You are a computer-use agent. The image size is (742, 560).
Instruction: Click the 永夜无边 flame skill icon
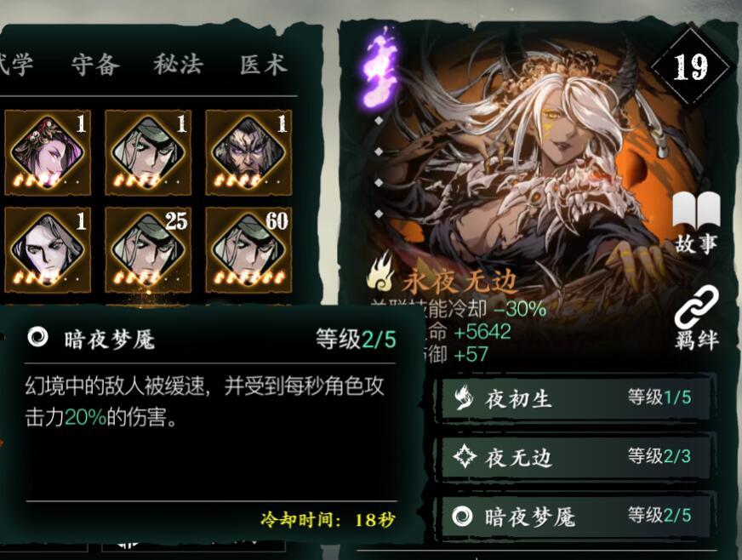click(x=380, y=273)
